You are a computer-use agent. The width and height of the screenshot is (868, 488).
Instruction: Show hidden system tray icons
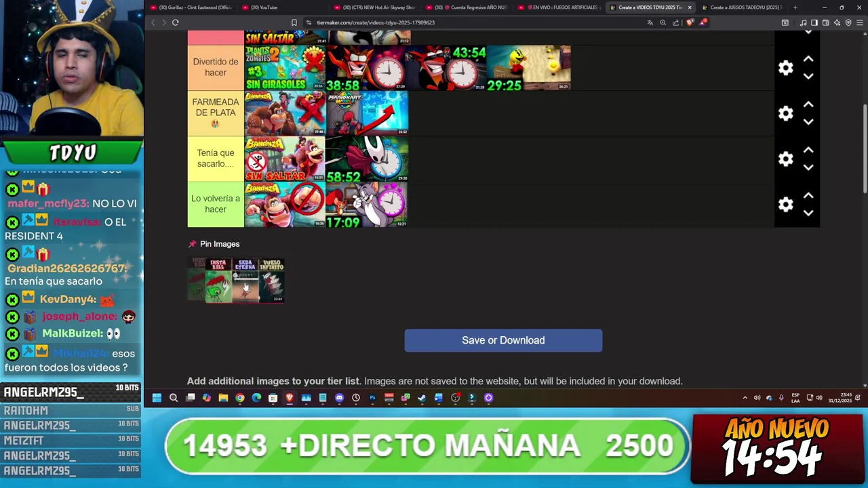[x=745, y=398]
